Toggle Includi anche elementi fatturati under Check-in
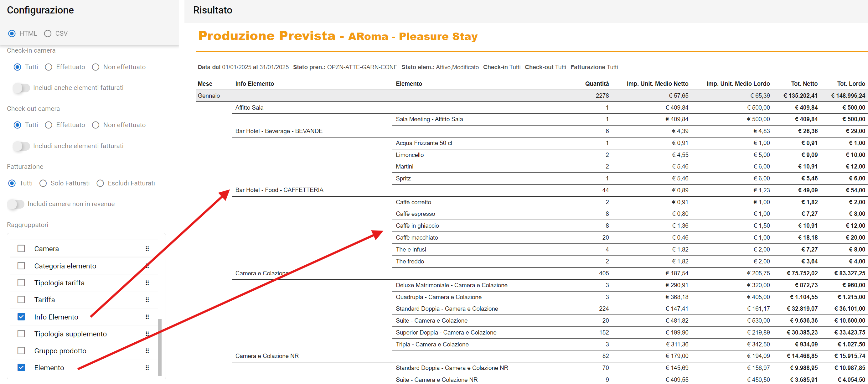Viewport: 868px width, 384px height. coord(21,88)
